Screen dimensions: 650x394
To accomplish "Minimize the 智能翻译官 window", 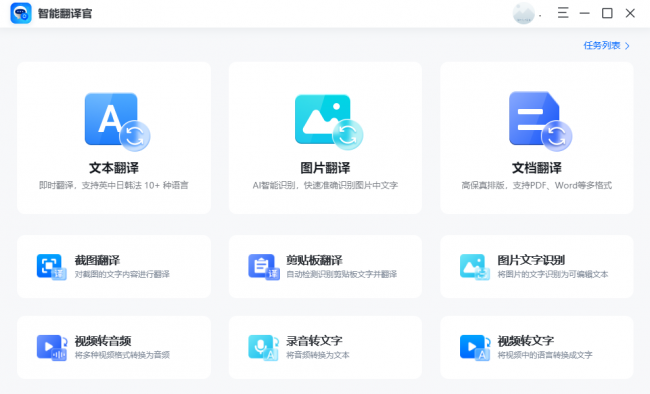I will point(585,13).
